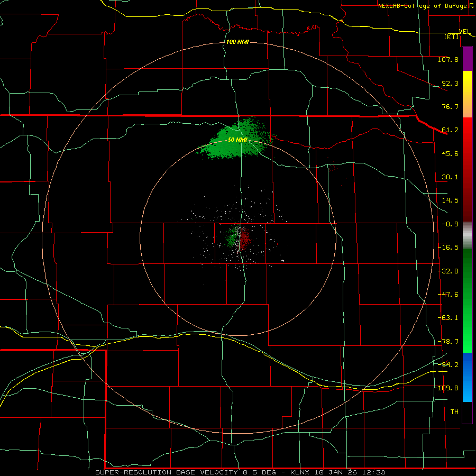Click the TH label on the scale
This screenshot has height=476, width=476.
(x=454, y=412)
